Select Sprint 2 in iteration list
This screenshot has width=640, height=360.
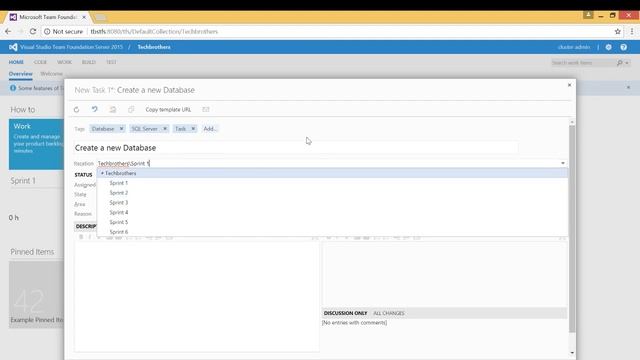(x=118, y=193)
